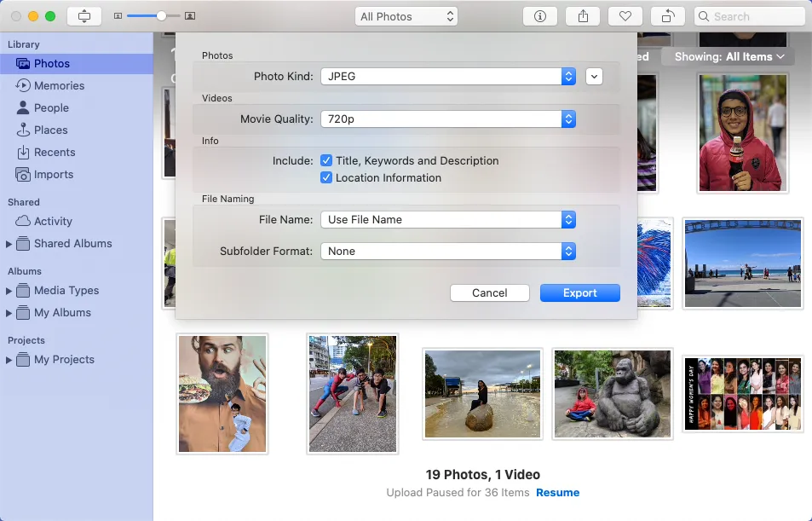Open Places in the sidebar

pos(51,130)
